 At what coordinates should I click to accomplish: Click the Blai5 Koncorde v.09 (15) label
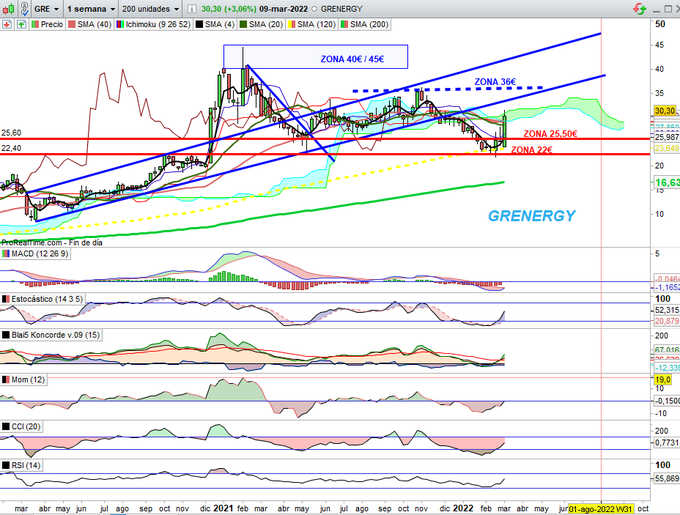pyautogui.click(x=51, y=335)
